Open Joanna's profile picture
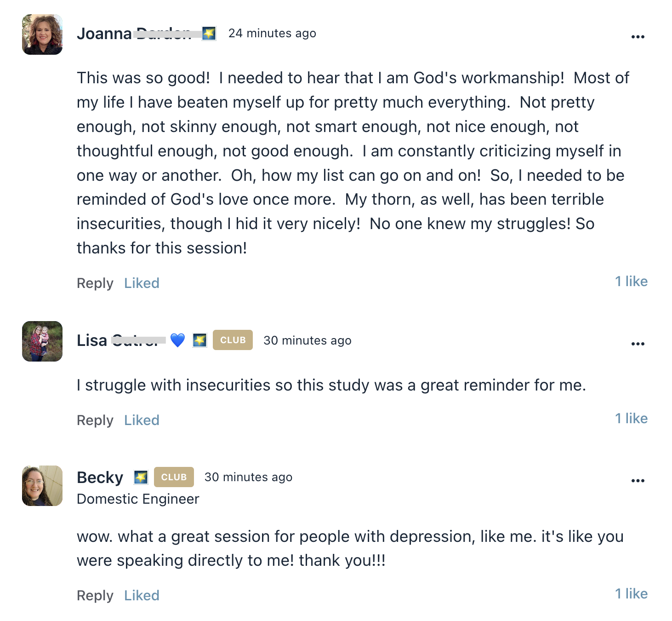The width and height of the screenshot is (672, 621). click(42, 34)
